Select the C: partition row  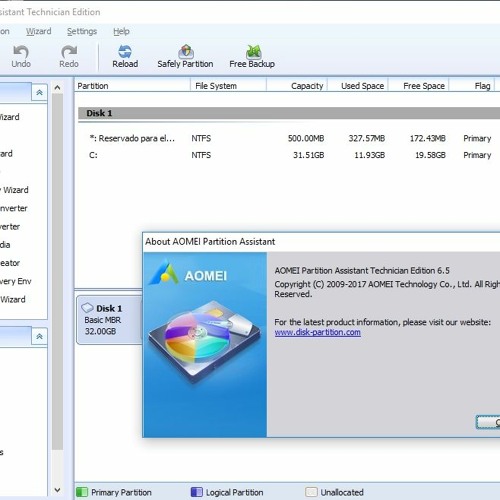pos(289,155)
